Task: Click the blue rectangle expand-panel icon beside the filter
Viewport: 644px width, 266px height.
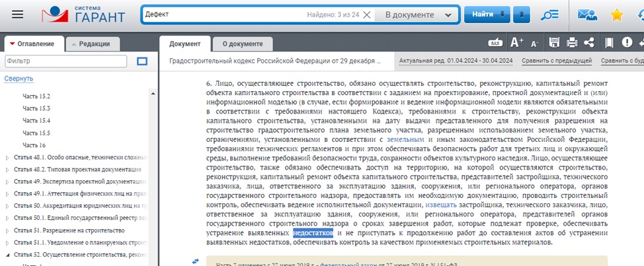Action: tap(142, 61)
